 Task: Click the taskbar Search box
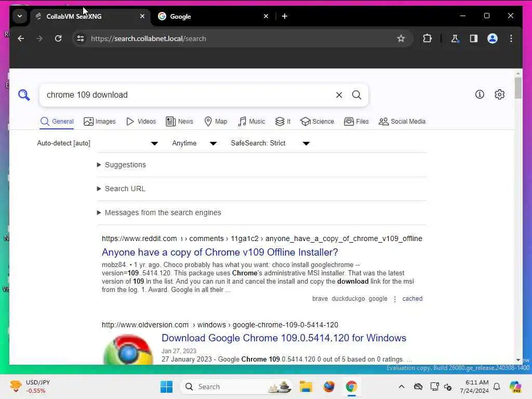236,387
